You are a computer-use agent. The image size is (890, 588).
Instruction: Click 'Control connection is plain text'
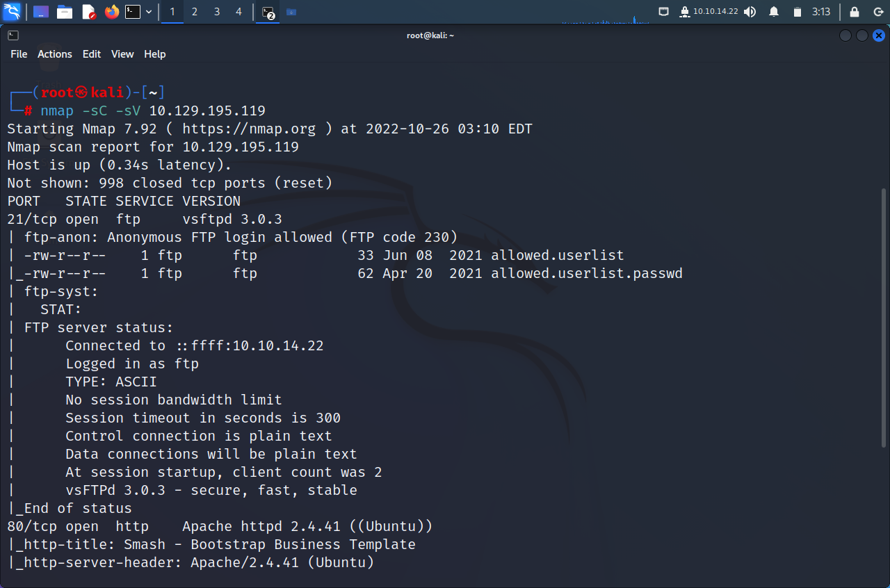[x=199, y=436]
